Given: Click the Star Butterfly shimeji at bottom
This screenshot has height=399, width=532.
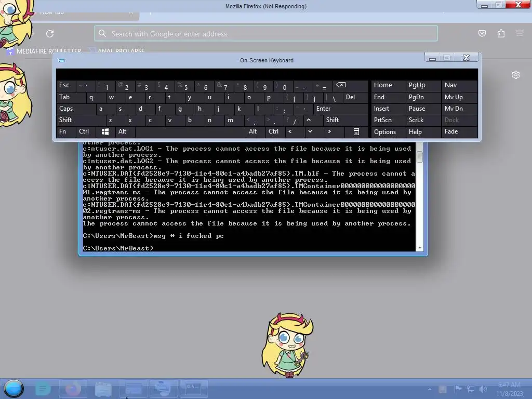Looking at the screenshot, I should (x=287, y=345).
